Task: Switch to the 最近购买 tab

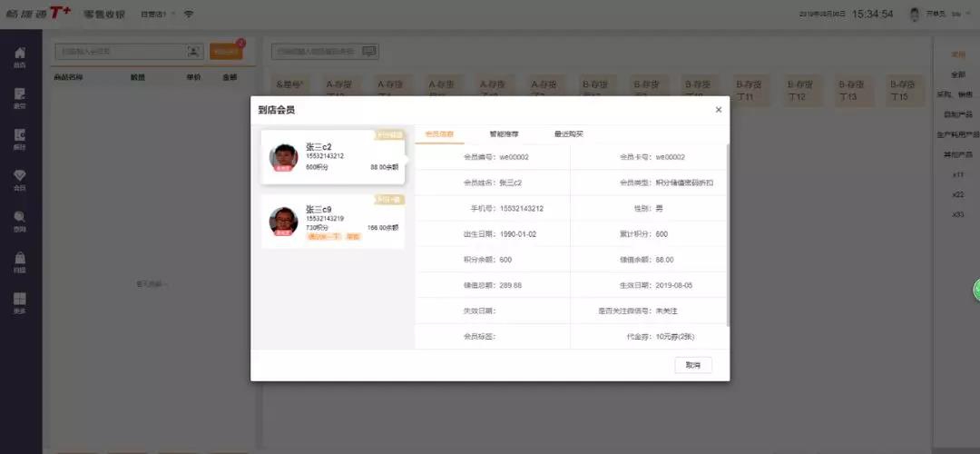Action: (x=569, y=133)
